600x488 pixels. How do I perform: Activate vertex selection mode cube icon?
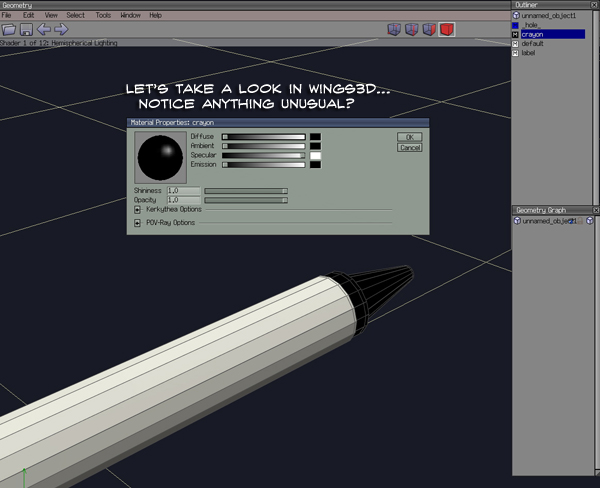point(394,29)
